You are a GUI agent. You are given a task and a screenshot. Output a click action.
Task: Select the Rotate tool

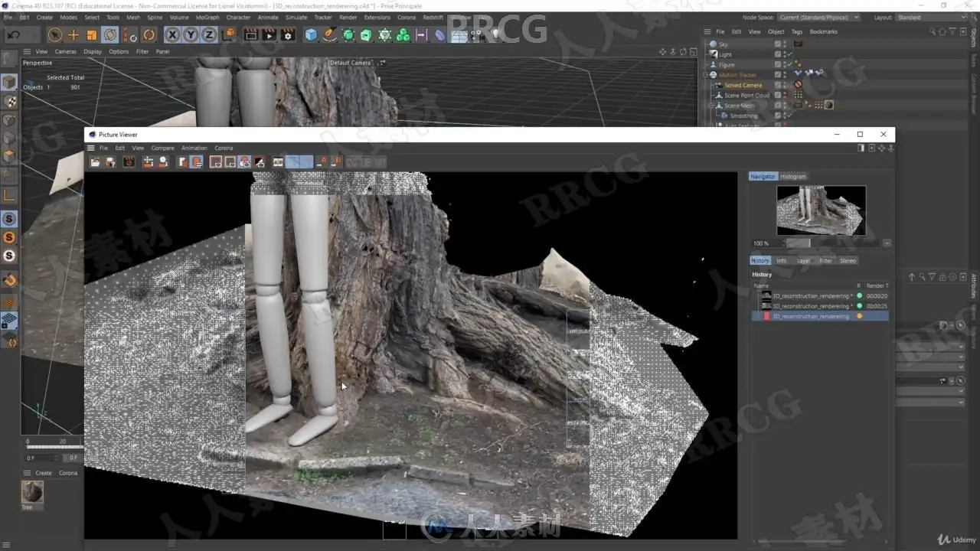tap(110, 34)
